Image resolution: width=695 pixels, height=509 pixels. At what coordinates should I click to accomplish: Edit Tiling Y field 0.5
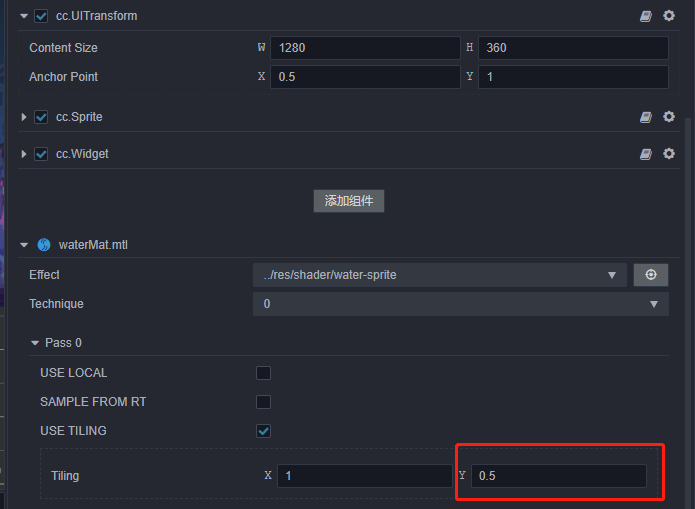tap(558, 476)
